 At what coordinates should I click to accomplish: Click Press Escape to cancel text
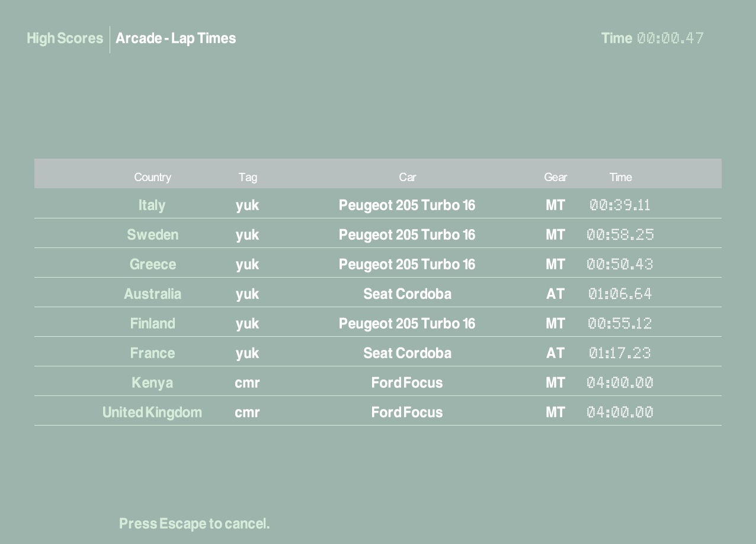click(x=194, y=523)
